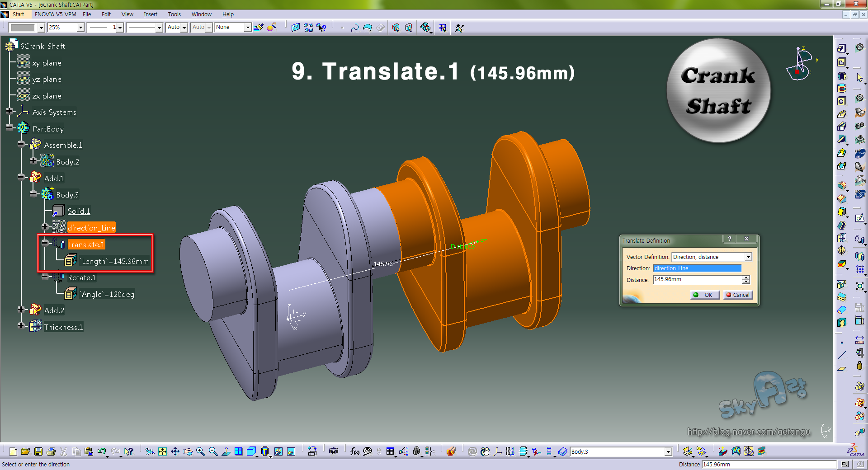Select the Sketcher icon
Screen dimensions: 868x470
860,218
